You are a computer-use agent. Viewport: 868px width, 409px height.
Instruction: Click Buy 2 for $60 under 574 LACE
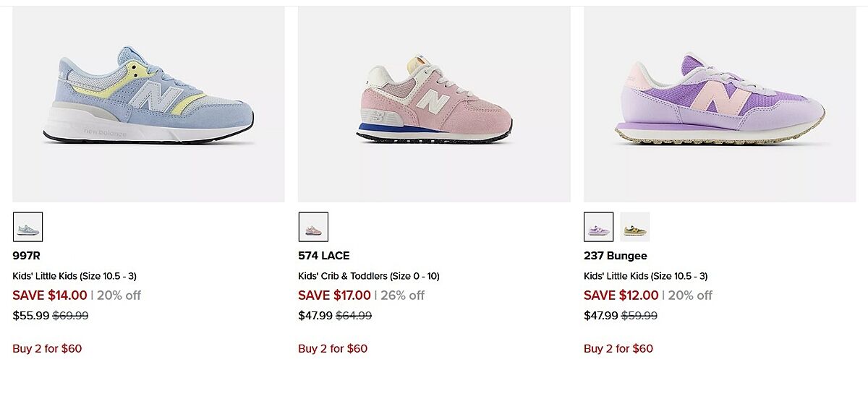333,348
